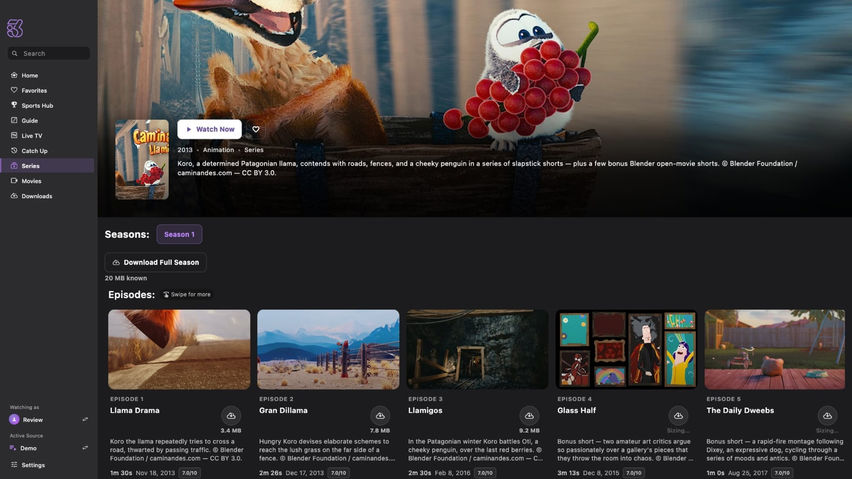Download episode The Daily Dweebs

click(827, 416)
